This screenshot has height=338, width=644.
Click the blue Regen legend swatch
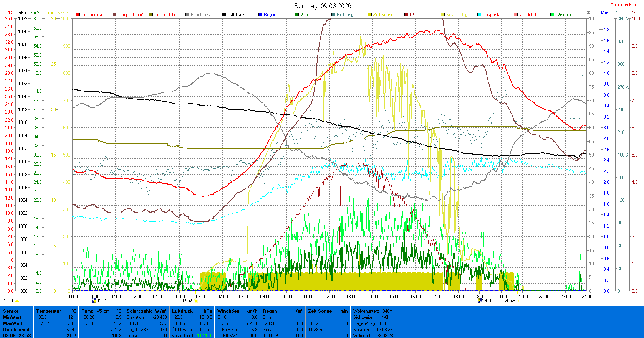pos(260,15)
